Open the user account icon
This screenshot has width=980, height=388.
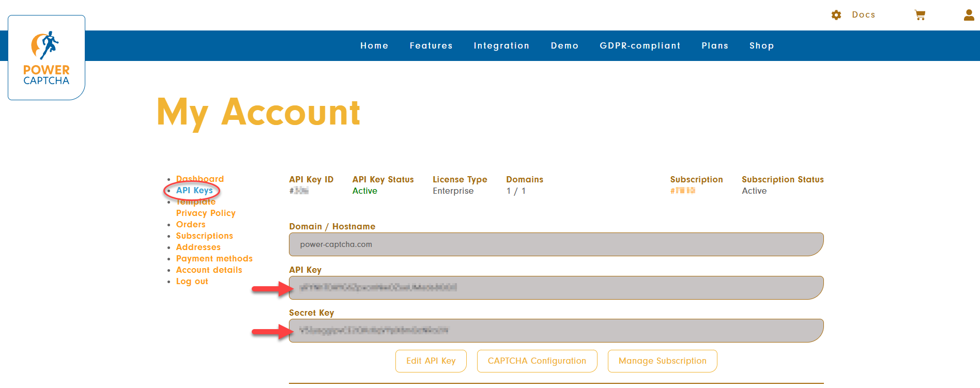[x=969, y=15]
